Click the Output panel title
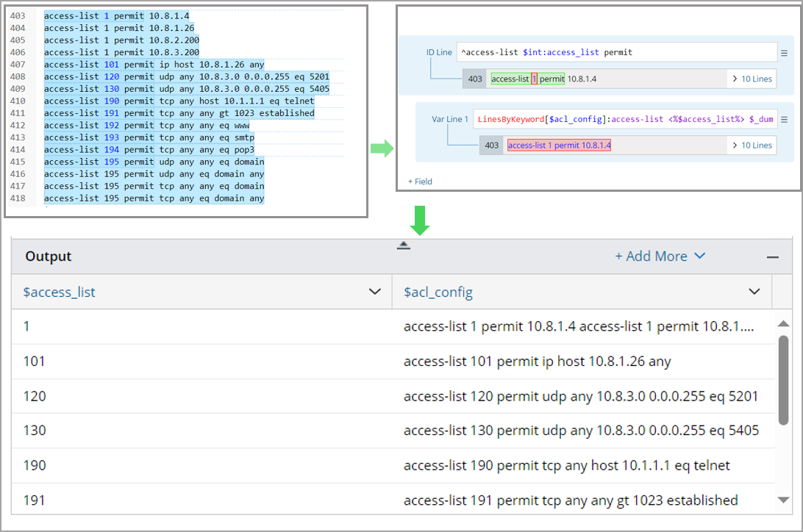Image resolution: width=803 pixels, height=532 pixels. [48, 256]
